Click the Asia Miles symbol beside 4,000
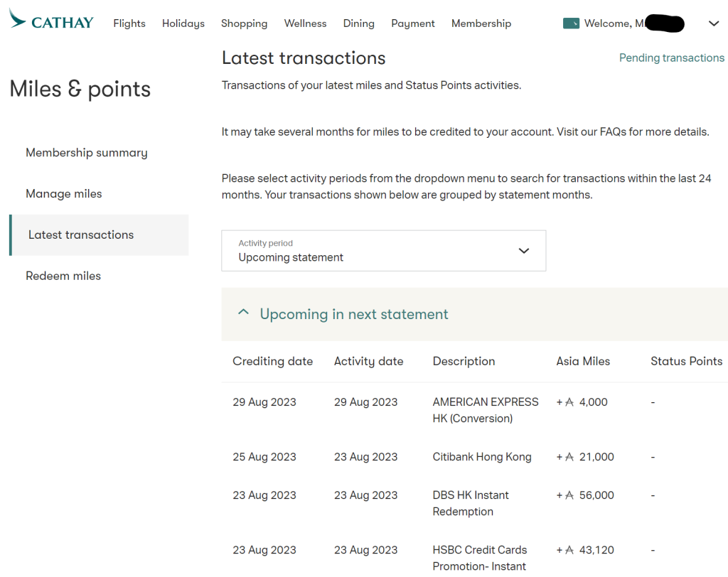The height and width of the screenshot is (577, 728). (x=569, y=402)
